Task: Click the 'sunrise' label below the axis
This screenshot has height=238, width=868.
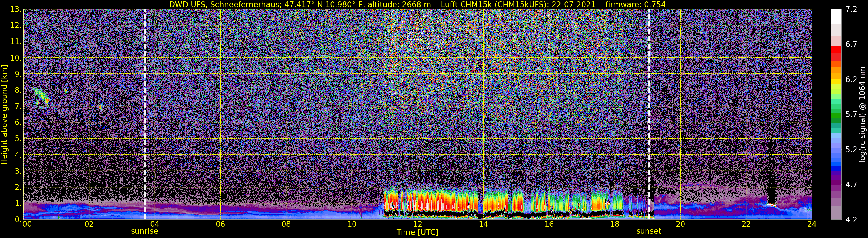Action: tap(145, 231)
